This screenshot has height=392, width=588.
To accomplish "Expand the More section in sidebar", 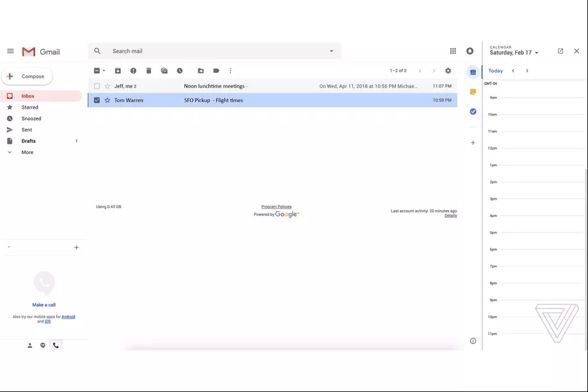I will (27, 153).
